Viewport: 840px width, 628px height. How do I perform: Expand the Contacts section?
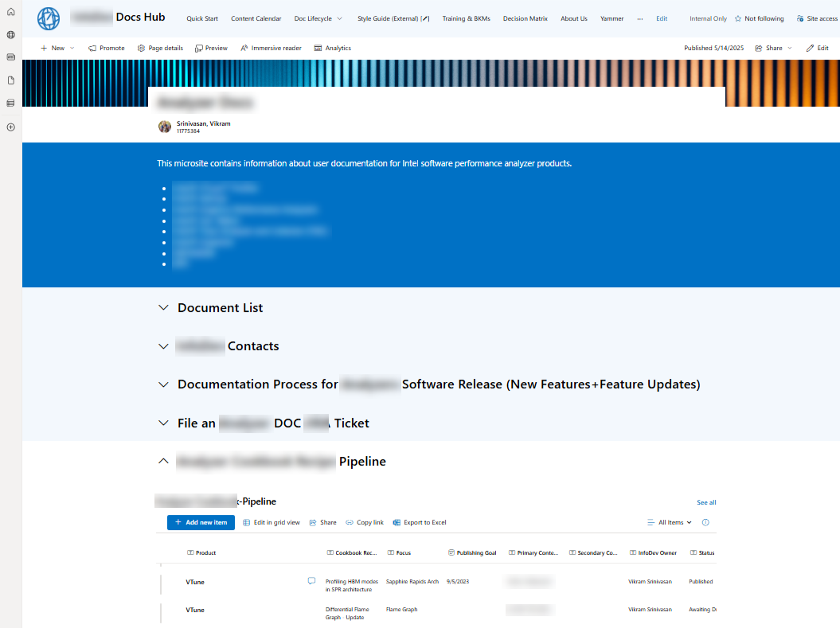tap(163, 346)
